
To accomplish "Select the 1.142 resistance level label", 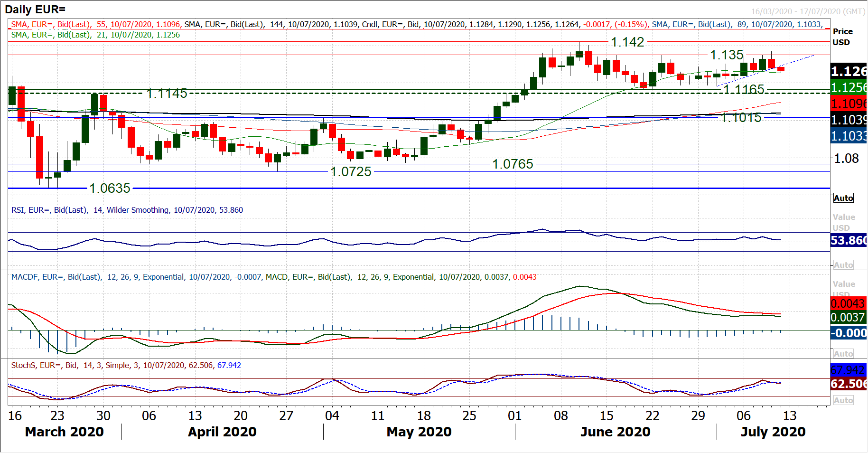I will click(x=627, y=42).
